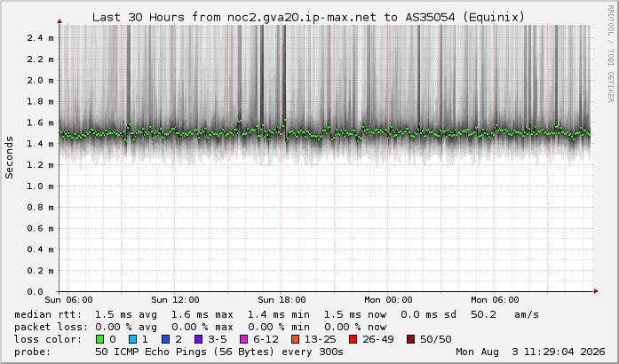
Task: Click the '1.4 ms min' median value
Action: click(279, 314)
